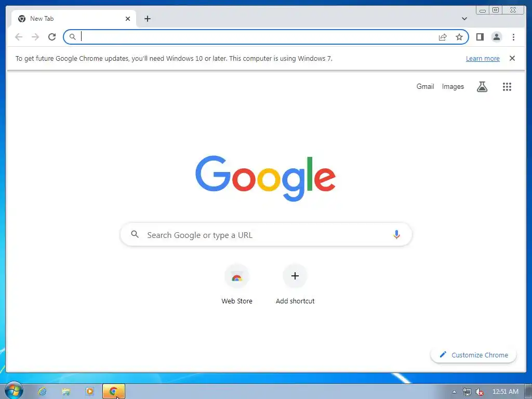The width and height of the screenshot is (532, 399).
Task: Close the New Tab tab
Action: [x=128, y=19]
